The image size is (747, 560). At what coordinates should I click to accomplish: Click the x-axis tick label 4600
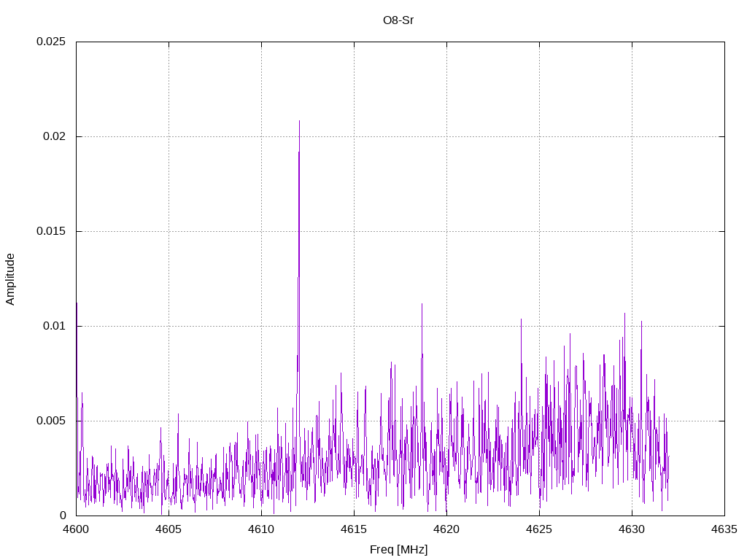[76, 529]
